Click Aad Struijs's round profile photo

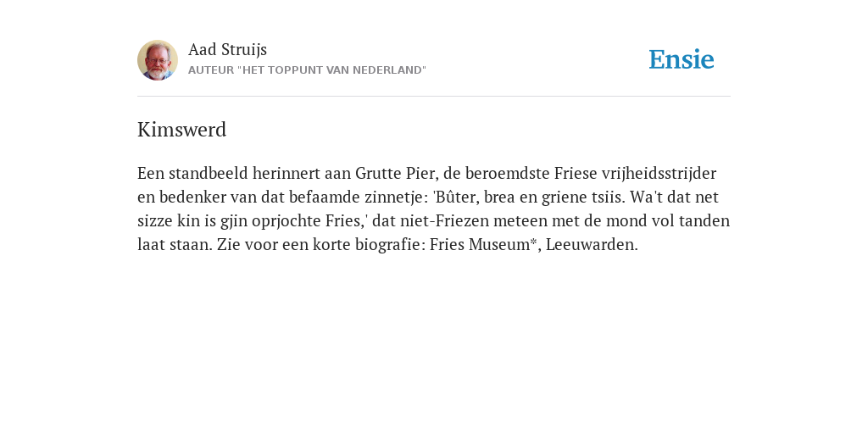[158, 60]
